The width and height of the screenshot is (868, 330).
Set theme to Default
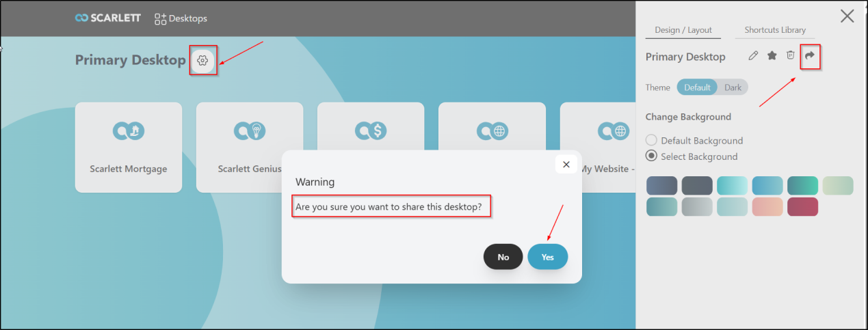697,87
